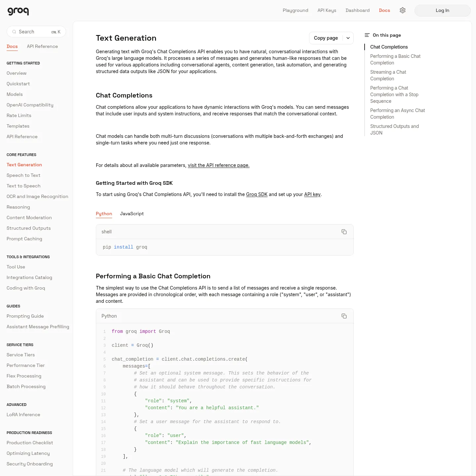Go to Reasoning sidebar page

[18, 207]
